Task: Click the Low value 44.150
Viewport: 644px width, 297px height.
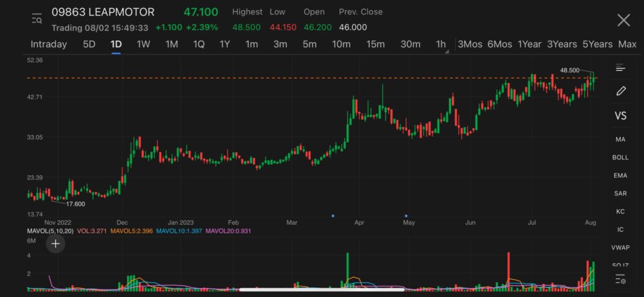Action: [x=283, y=28]
